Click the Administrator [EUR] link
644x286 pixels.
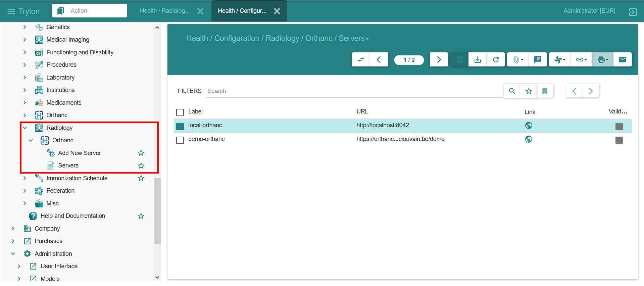point(589,11)
